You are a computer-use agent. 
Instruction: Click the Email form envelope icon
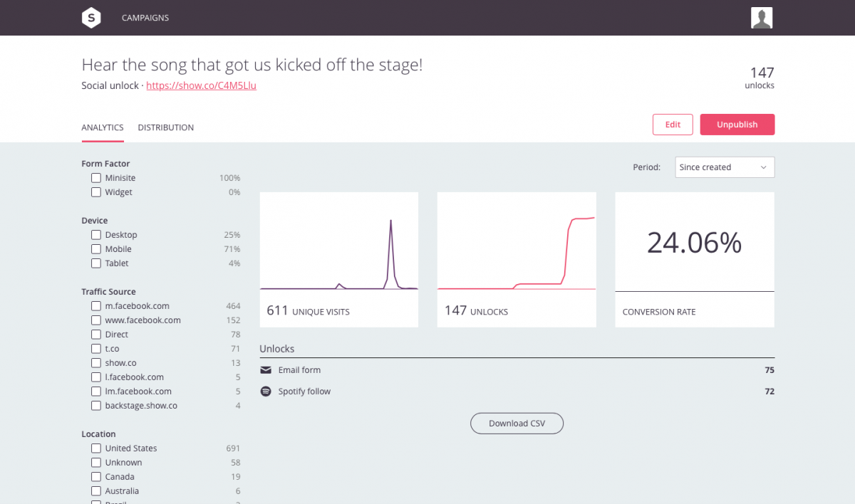(266, 370)
